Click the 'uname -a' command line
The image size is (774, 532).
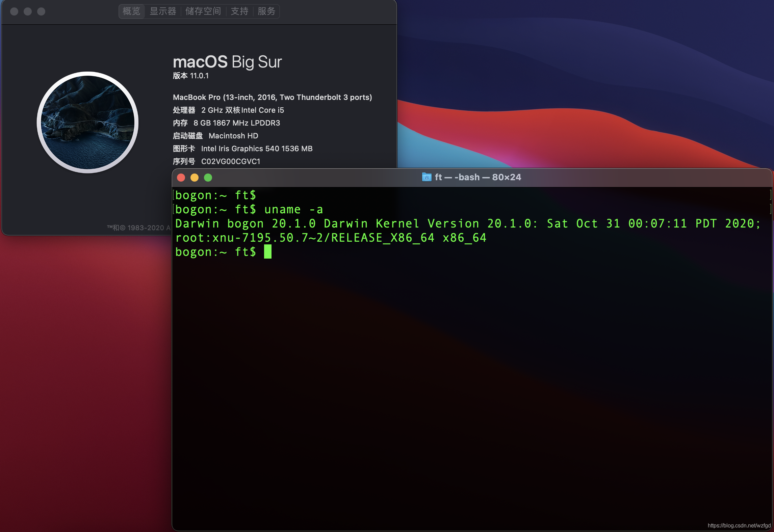[249, 210]
